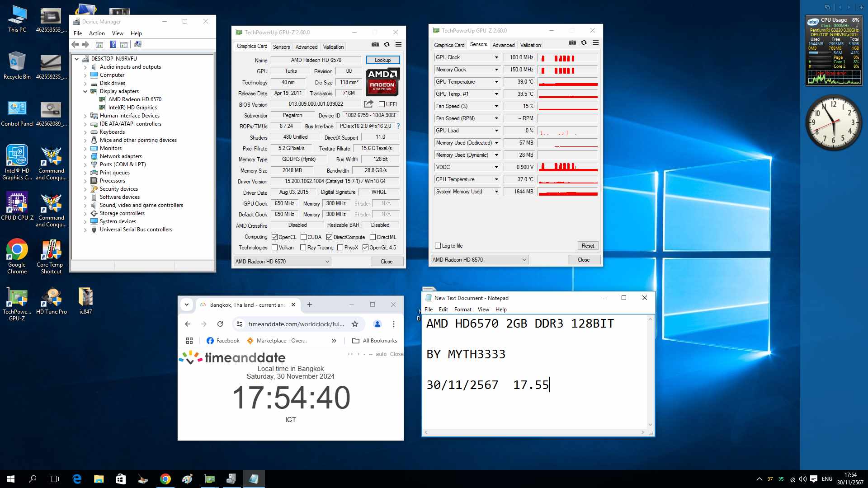The height and width of the screenshot is (488, 868).
Task: Click refresh icon in GPU-Z Graphics Card window
Action: tap(387, 44)
